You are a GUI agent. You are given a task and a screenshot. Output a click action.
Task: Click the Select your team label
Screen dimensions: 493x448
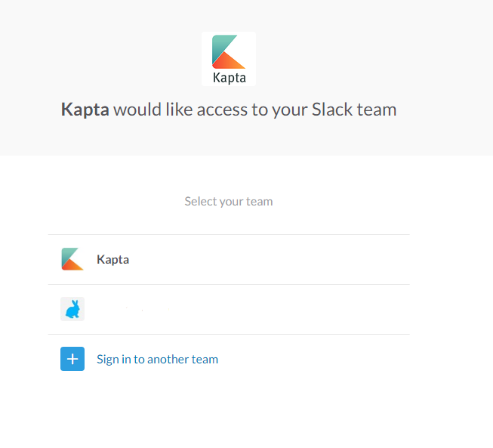(229, 202)
